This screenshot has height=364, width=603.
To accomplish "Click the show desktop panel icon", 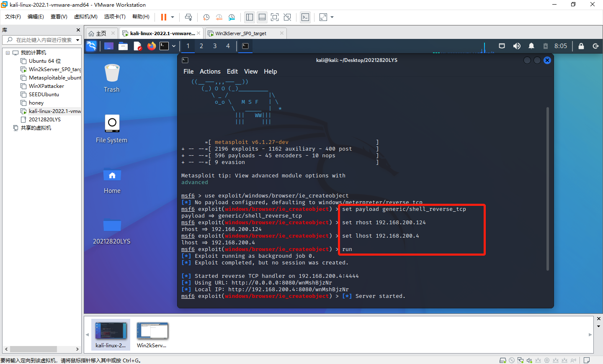I will pos(109,46).
